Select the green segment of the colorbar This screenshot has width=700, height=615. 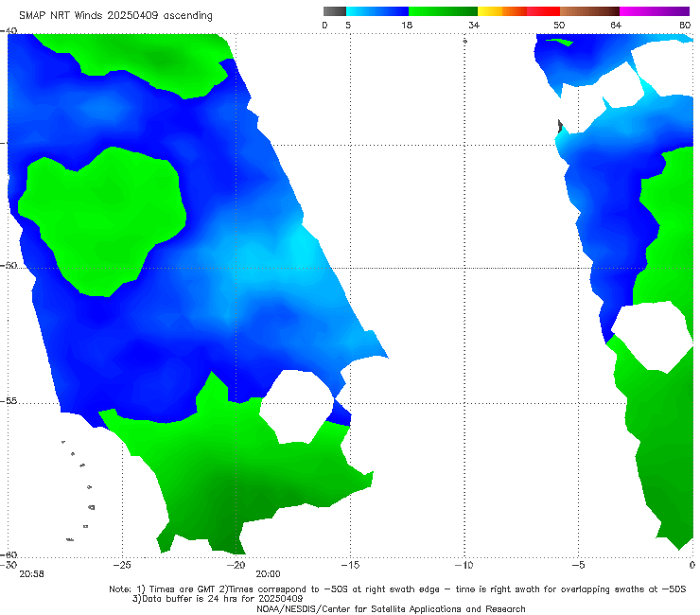[x=443, y=11]
